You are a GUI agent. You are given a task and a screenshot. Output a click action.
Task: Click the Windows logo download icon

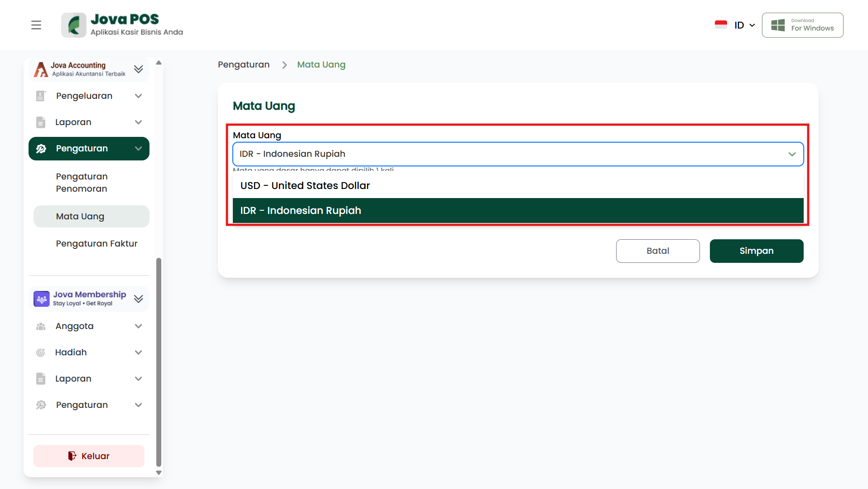tap(778, 25)
